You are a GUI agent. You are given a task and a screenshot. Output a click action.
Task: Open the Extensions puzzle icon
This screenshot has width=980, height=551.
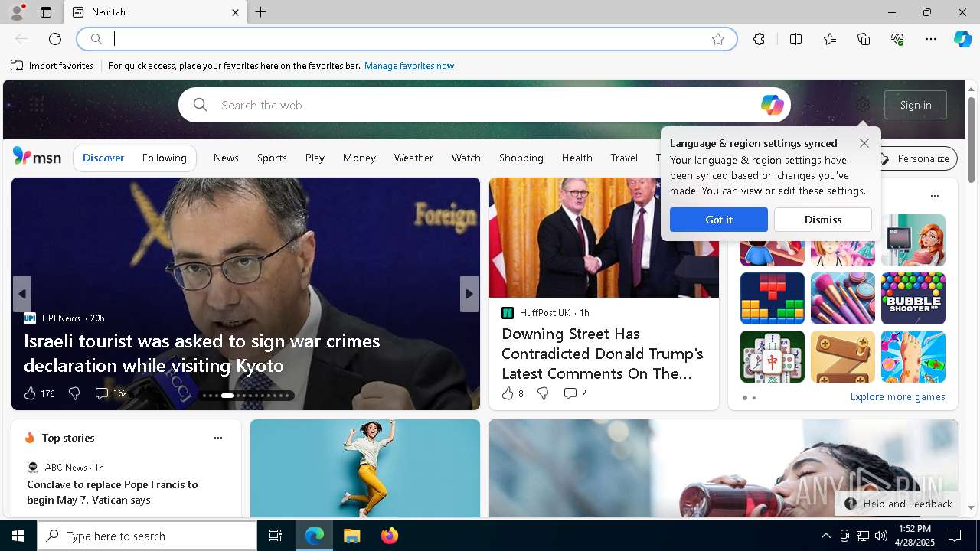[x=759, y=39]
